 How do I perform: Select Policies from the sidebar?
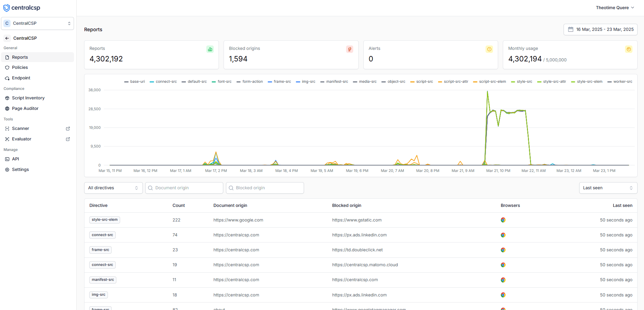tap(20, 67)
